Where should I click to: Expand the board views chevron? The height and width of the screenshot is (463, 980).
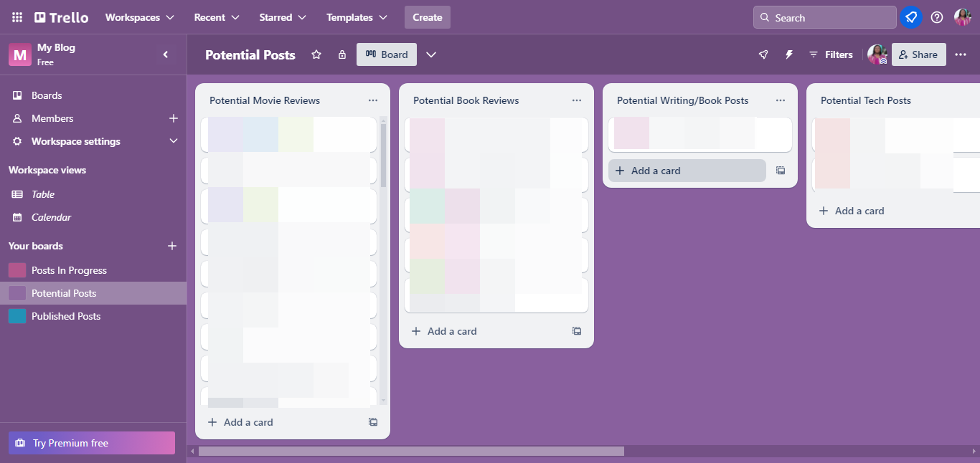click(431, 54)
